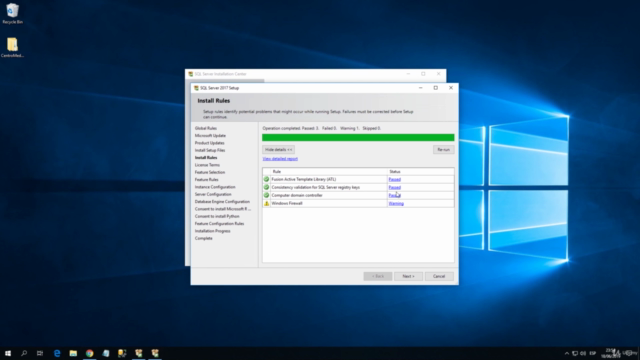Open the Windows Start menu
The height and width of the screenshot is (360, 640).
pyautogui.click(x=8, y=353)
